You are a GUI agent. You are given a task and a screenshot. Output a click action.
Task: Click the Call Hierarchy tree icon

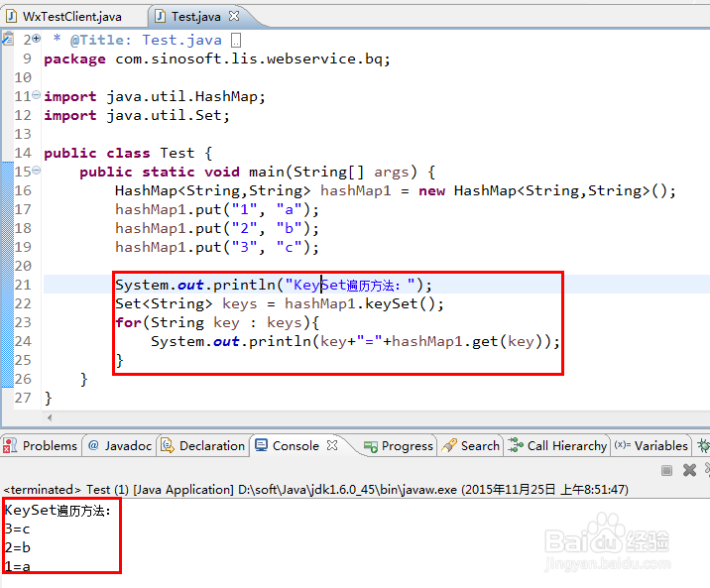pyautogui.click(x=516, y=445)
